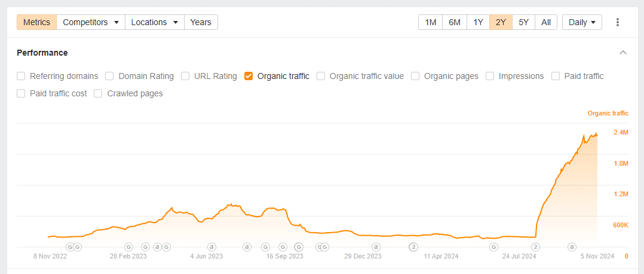The width and height of the screenshot is (644, 274).
Task: Select the 6M time range button
Action: pos(455,22)
